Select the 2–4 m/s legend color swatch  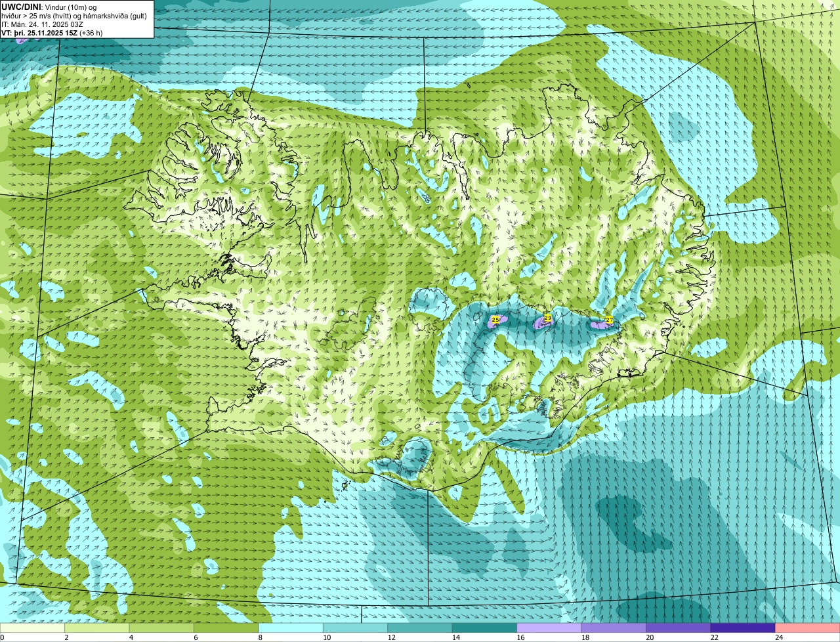[x=97, y=628]
